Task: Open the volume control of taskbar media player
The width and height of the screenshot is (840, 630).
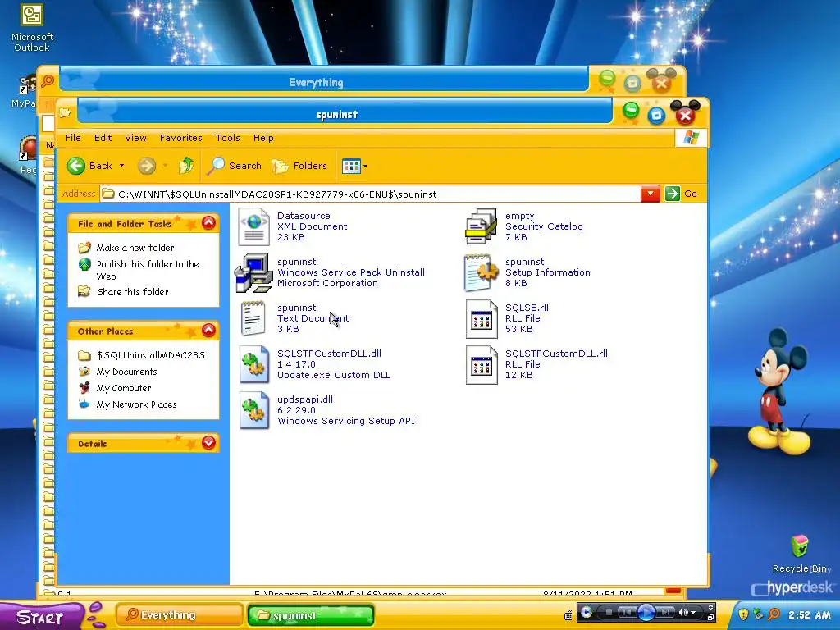Action: coord(687,612)
